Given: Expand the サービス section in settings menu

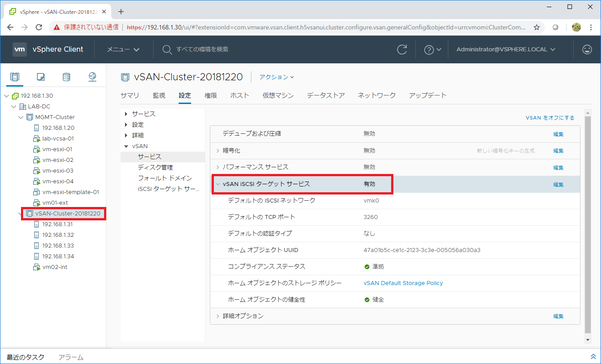Looking at the screenshot, I should click(x=126, y=114).
